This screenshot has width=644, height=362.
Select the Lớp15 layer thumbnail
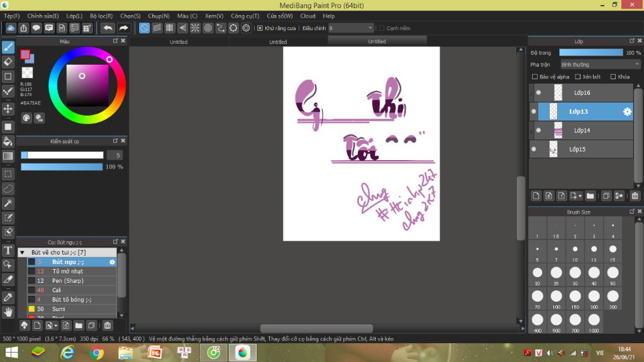click(x=553, y=149)
